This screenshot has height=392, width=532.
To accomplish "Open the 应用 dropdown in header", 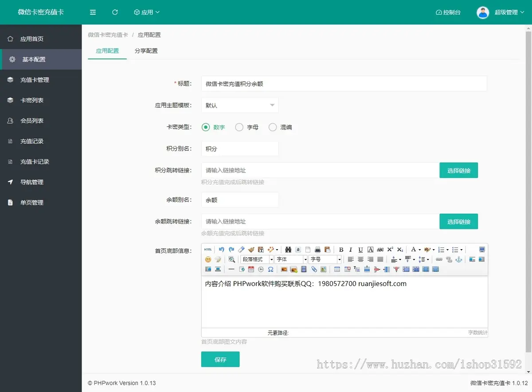I will (x=147, y=12).
